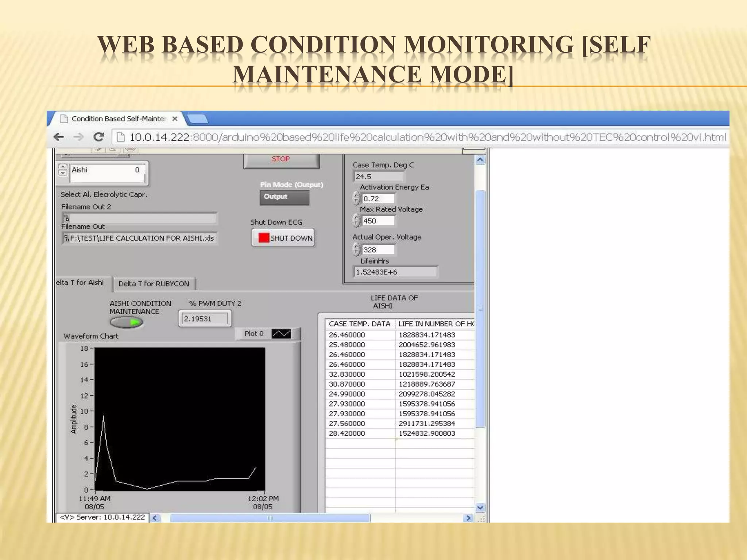747x560 pixels.
Task: Click the LifeinHrs value 1.52483E+6
Action: point(395,272)
